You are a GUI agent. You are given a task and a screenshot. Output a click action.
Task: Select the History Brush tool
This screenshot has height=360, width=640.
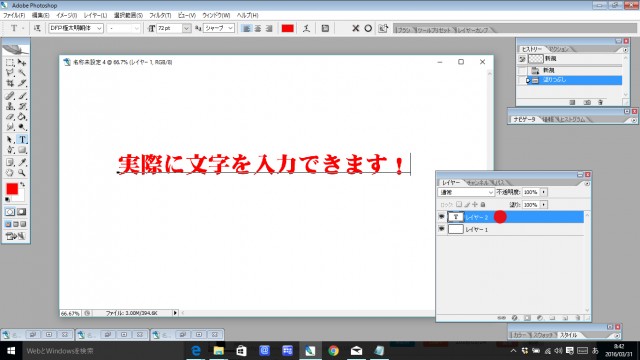pyautogui.click(x=22, y=106)
